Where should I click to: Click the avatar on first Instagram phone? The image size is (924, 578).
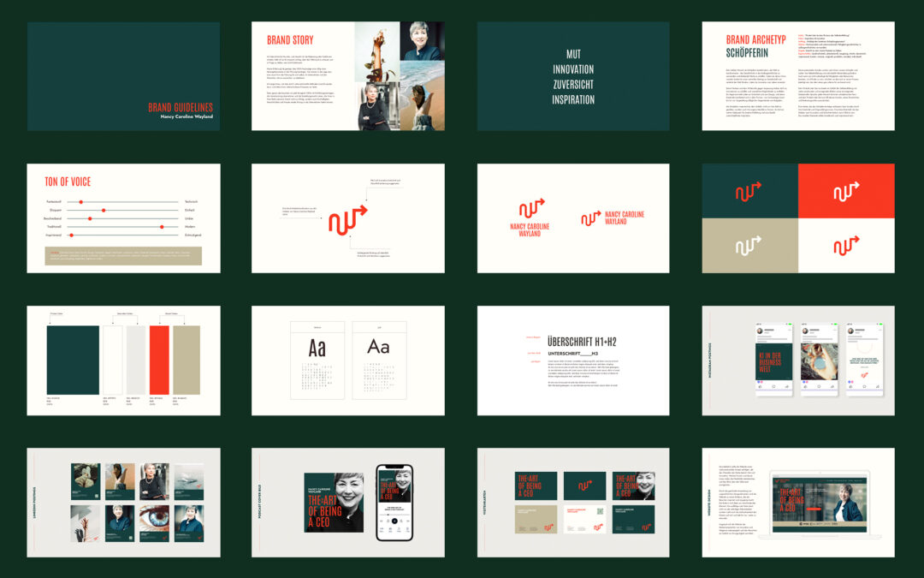(761, 331)
